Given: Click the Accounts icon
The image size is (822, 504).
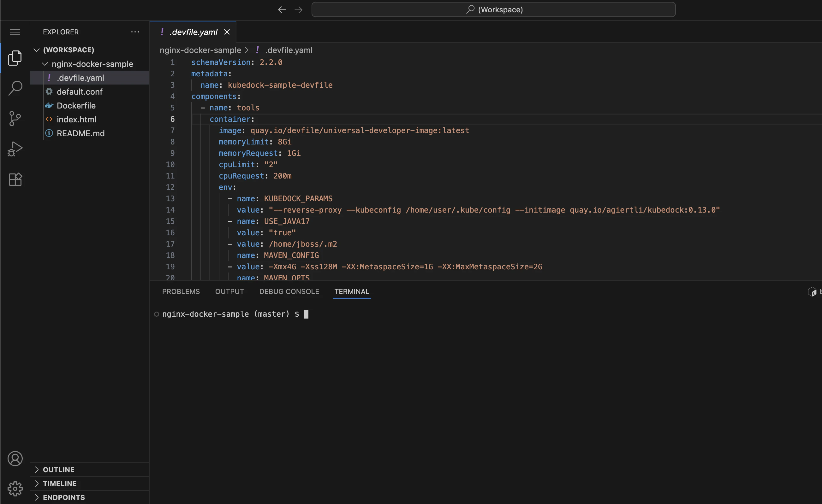Looking at the screenshot, I should [15, 459].
